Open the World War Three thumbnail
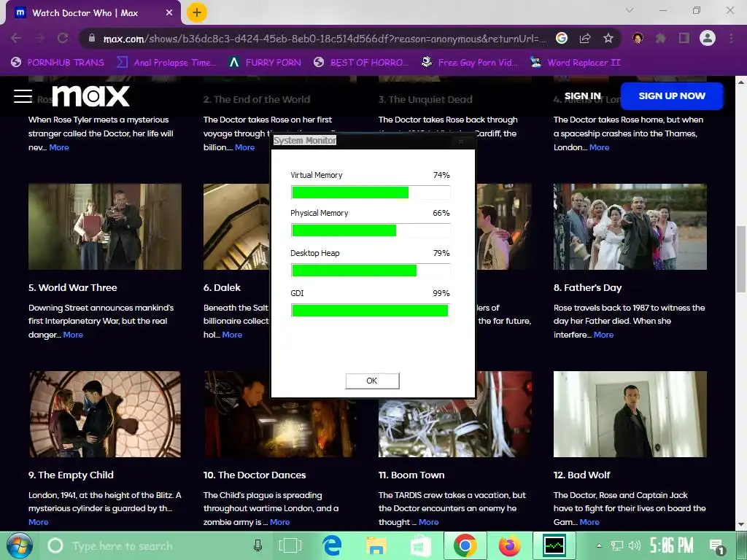This screenshot has height=560, width=747. coord(105,227)
